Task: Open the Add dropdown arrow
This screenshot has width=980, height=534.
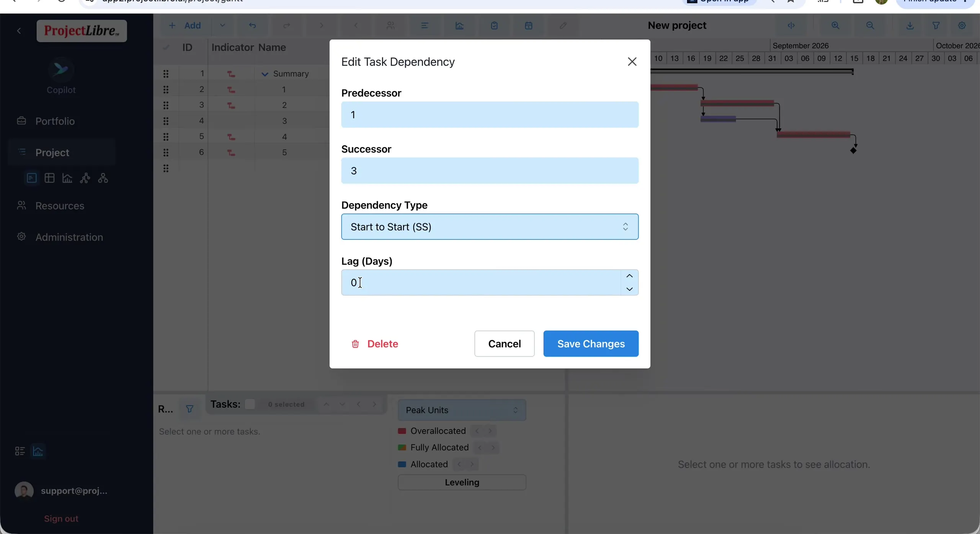Action: point(222,26)
